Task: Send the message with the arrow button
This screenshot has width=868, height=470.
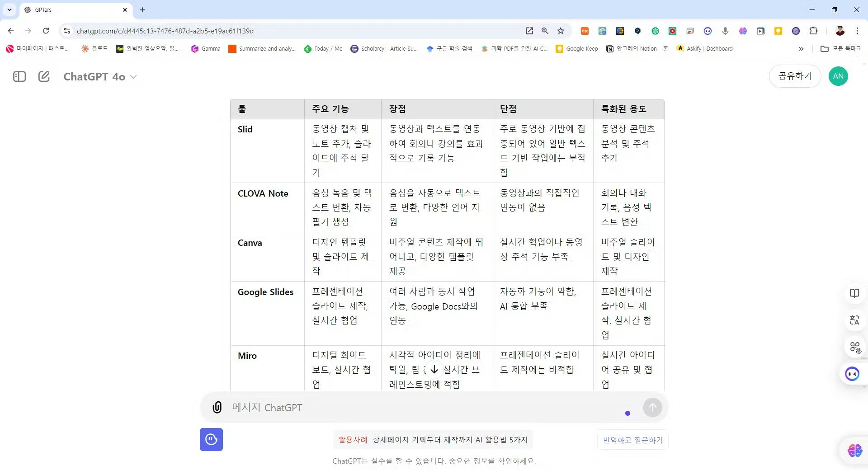Action: pos(652,407)
